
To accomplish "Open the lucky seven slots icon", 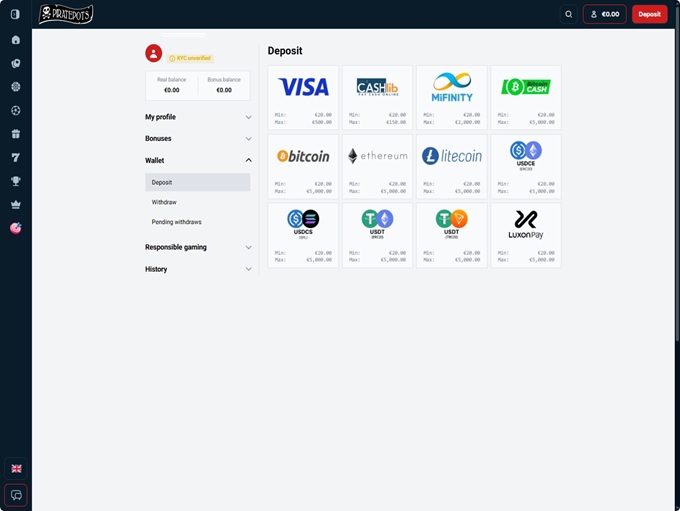I will click(x=16, y=157).
